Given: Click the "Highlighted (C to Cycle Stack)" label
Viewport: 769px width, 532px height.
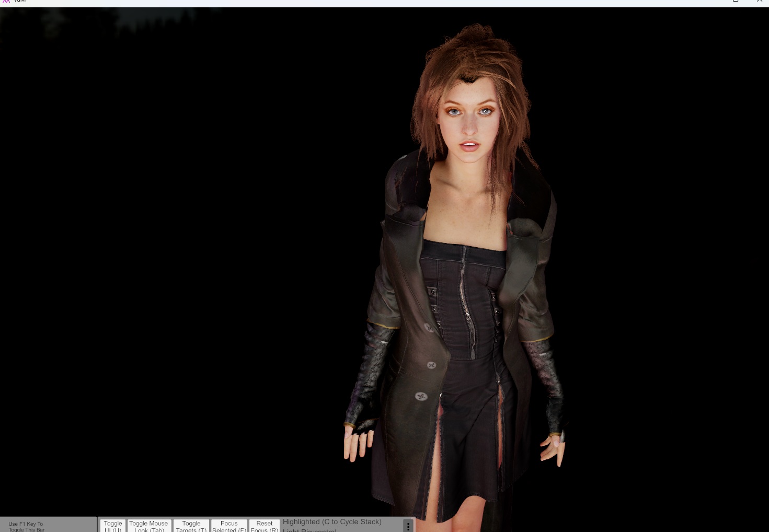Looking at the screenshot, I should [x=332, y=522].
